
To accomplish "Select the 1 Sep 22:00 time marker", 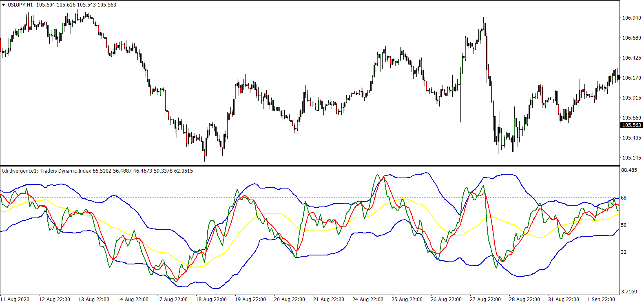I will (601, 300).
